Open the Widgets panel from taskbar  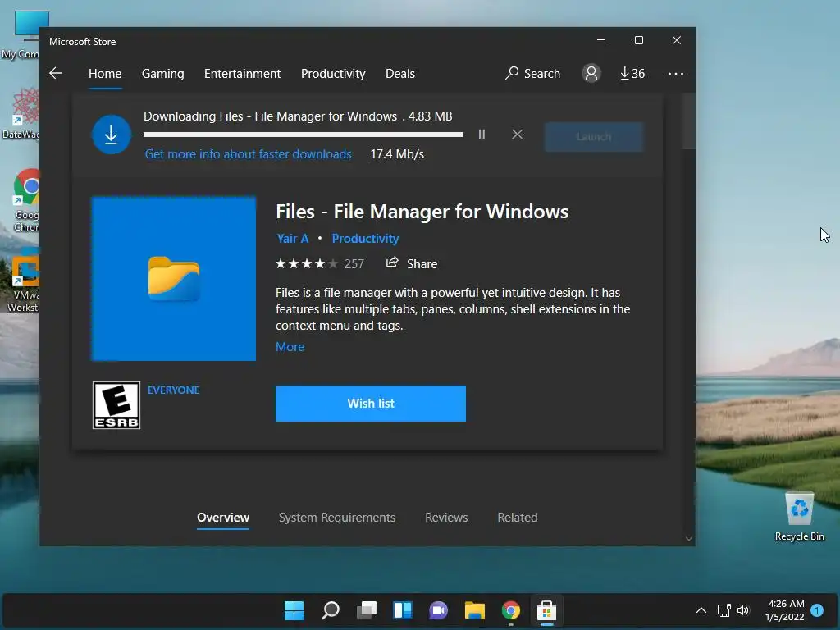pyautogui.click(x=403, y=610)
